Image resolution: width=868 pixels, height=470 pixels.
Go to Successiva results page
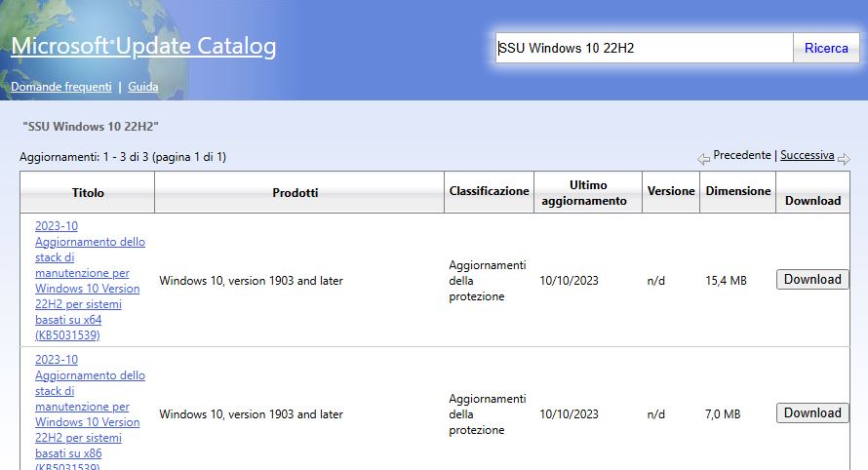point(808,156)
